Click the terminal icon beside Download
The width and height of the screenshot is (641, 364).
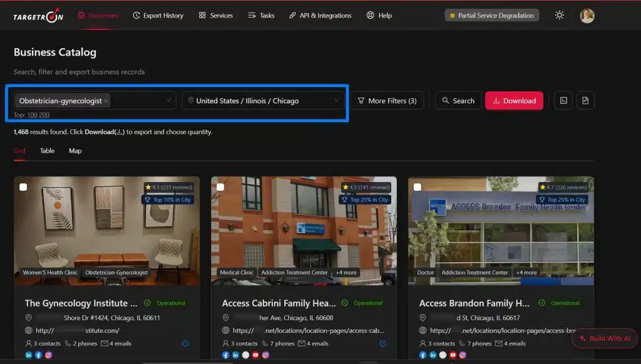[x=563, y=101]
